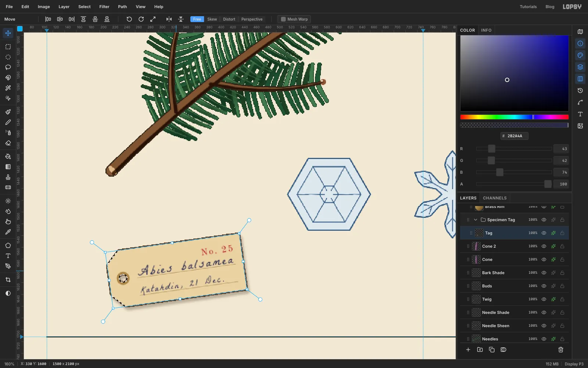Open the Filter menu
The height and width of the screenshot is (368, 588).
coord(104,7)
